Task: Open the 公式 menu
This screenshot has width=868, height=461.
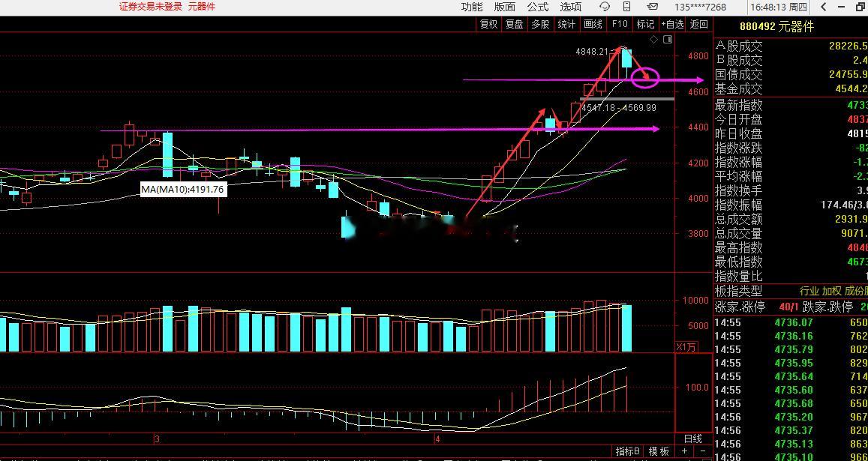Action: [537, 7]
